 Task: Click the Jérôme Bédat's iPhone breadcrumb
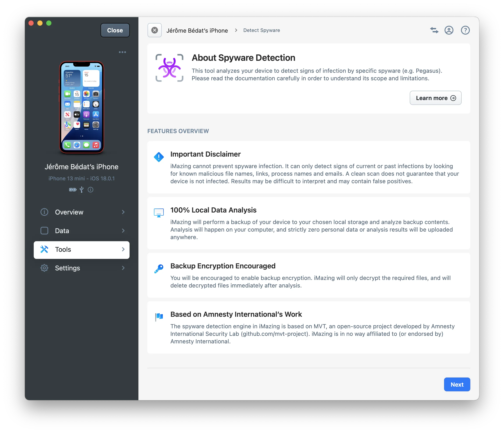(197, 30)
